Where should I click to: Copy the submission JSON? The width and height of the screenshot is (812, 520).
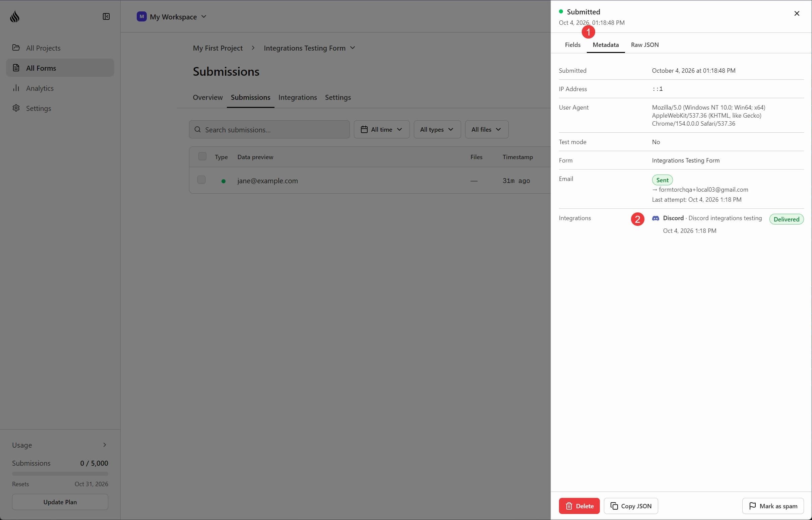click(631, 506)
